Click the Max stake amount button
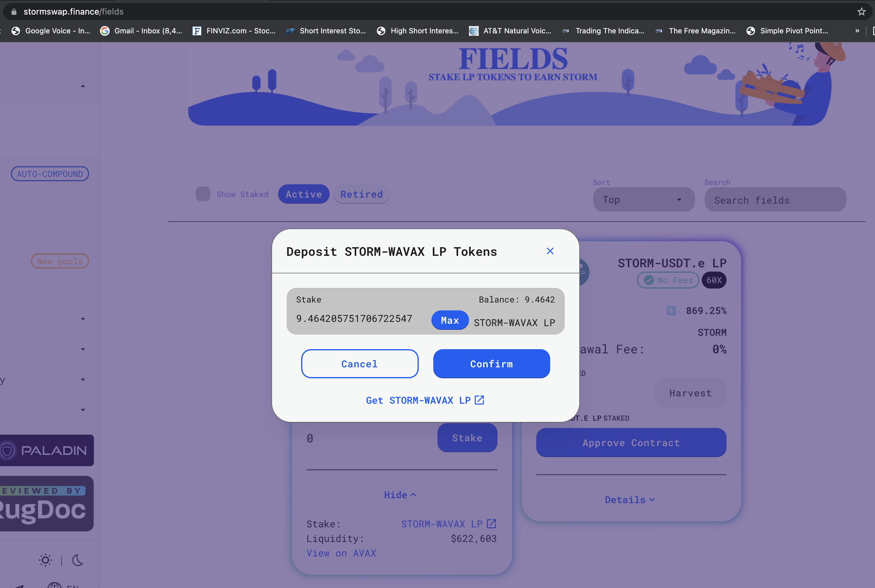875x588 pixels. point(450,320)
